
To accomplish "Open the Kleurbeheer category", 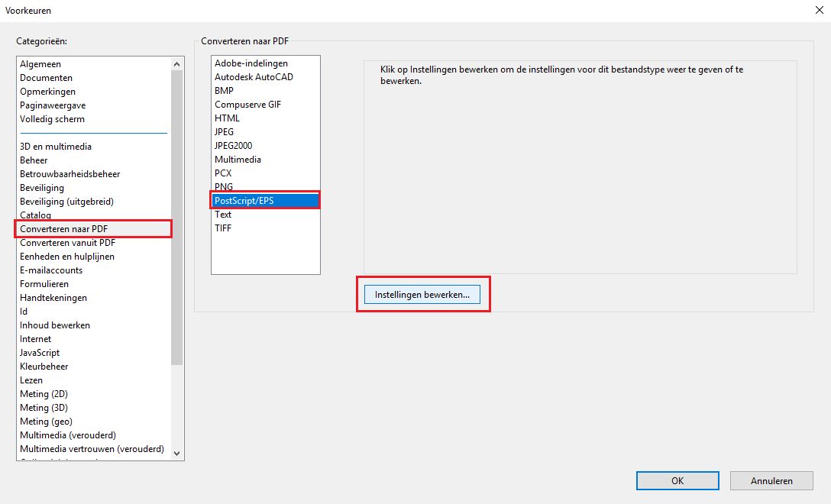I will tap(43, 366).
